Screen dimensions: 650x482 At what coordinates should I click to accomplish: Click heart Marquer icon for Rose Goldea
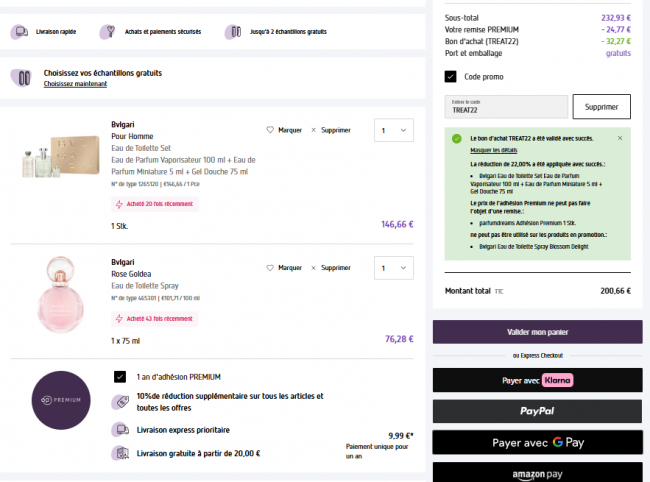270,268
